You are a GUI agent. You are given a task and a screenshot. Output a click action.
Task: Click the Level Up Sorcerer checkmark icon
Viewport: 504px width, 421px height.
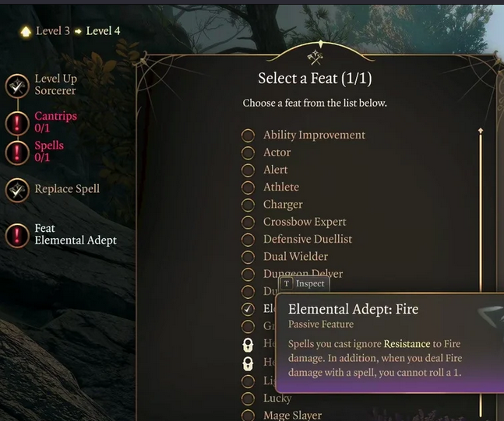coord(16,86)
